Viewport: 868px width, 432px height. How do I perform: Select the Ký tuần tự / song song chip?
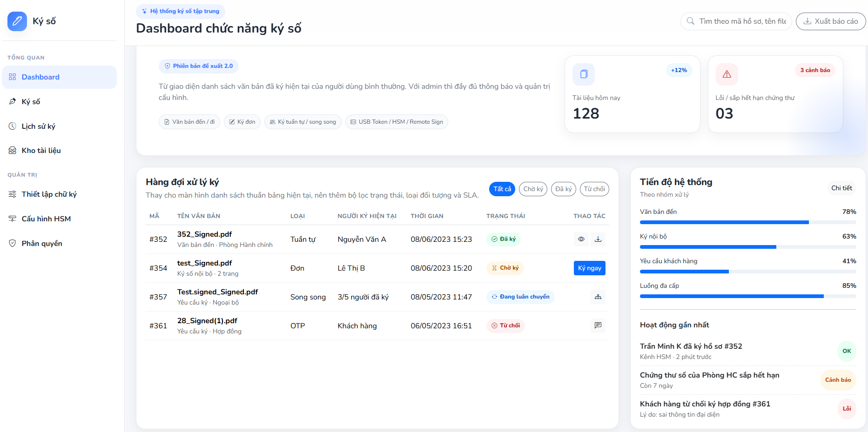click(303, 122)
